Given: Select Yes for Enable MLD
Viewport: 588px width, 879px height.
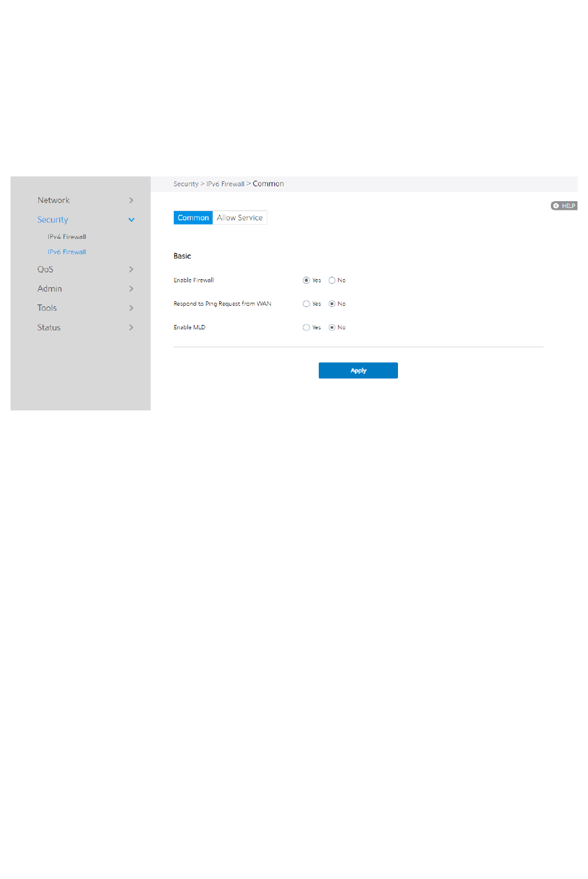Looking at the screenshot, I should click(306, 327).
